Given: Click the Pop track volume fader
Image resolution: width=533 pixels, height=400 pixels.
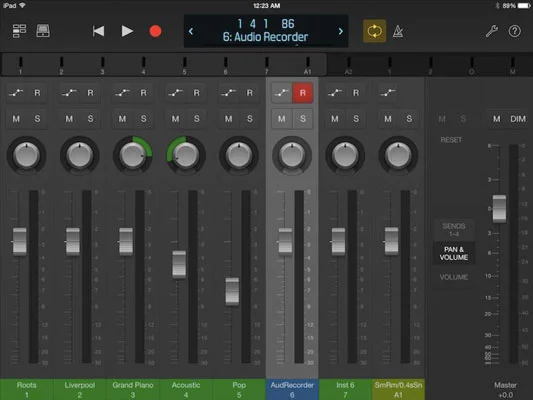Looking at the screenshot, I should coord(232,291).
